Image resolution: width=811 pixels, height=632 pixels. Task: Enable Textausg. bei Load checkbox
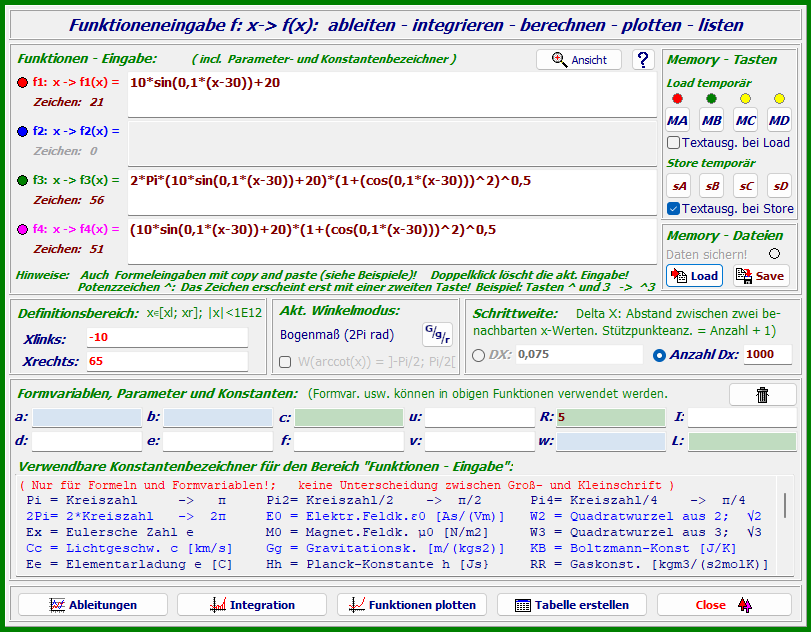674,143
